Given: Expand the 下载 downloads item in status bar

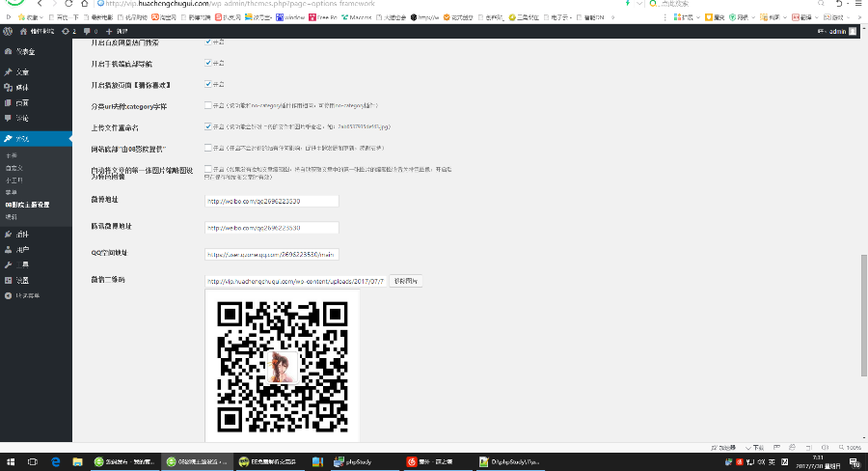Looking at the screenshot, I should [x=754, y=448].
